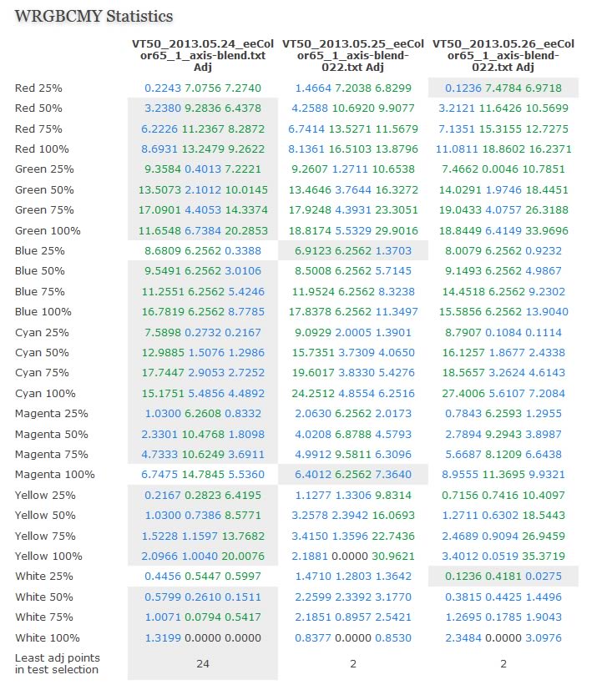Click the highlighted 6.9123 6.2562 1.3703 cell
This screenshot has width=612, height=700.
point(353,251)
